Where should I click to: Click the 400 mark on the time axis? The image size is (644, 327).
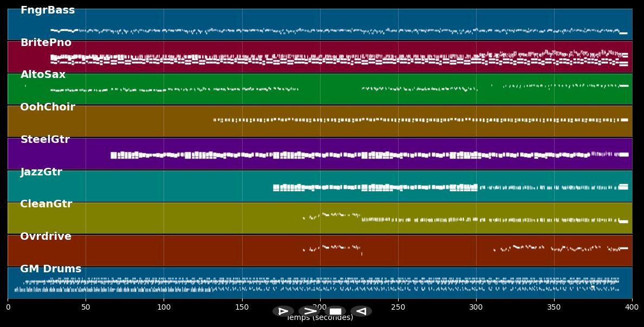tap(631, 306)
